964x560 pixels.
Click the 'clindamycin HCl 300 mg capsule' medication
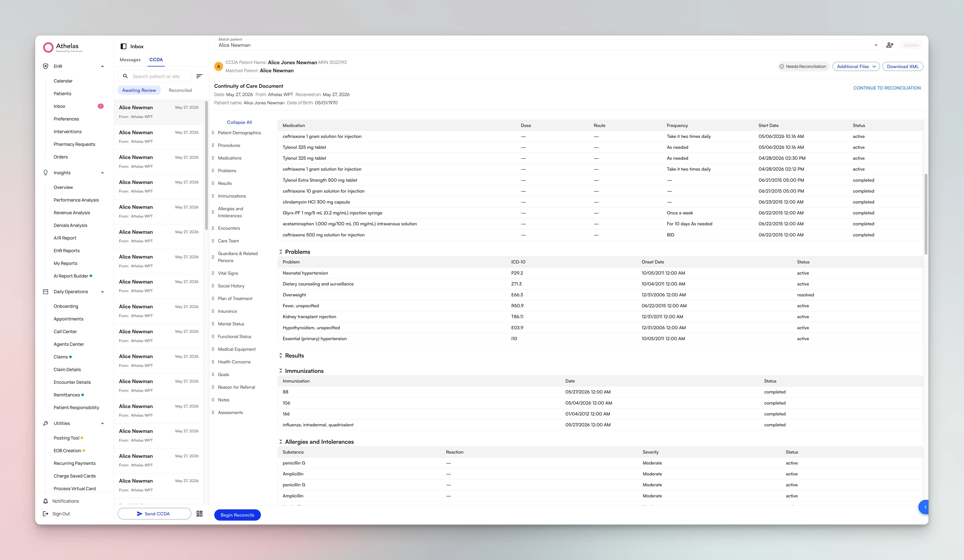pyautogui.click(x=316, y=202)
